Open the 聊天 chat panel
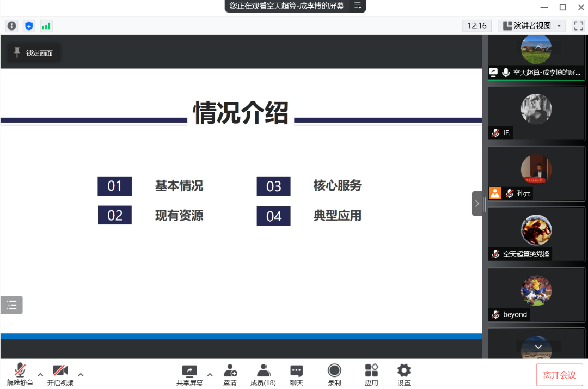The width and height of the screenshot is (588, 389). pos(296,374)
